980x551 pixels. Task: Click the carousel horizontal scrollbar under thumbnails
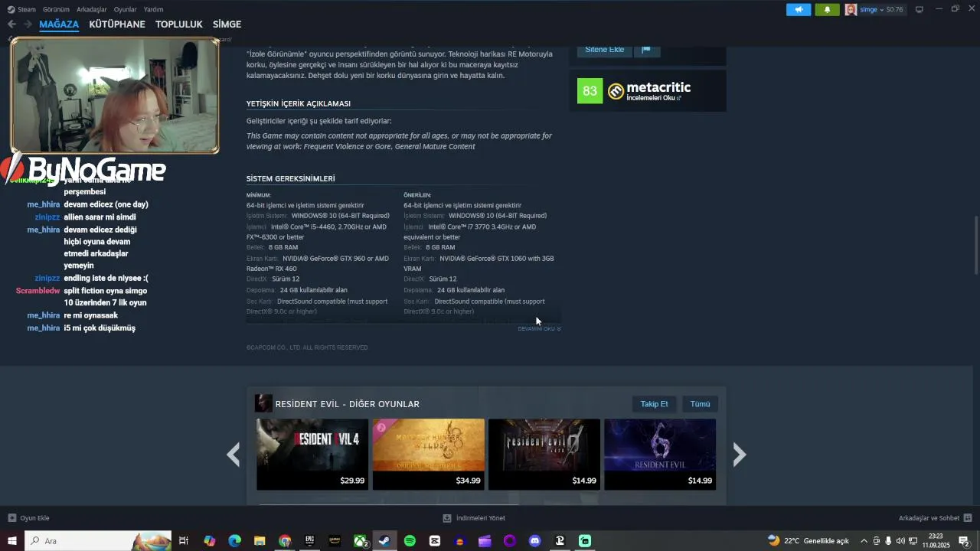pyautogui.click(x=390, y=504)
